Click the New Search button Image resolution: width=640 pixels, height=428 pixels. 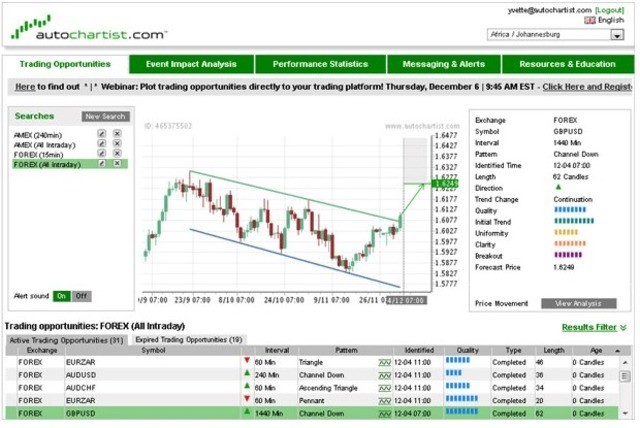[x=106, y=117]
